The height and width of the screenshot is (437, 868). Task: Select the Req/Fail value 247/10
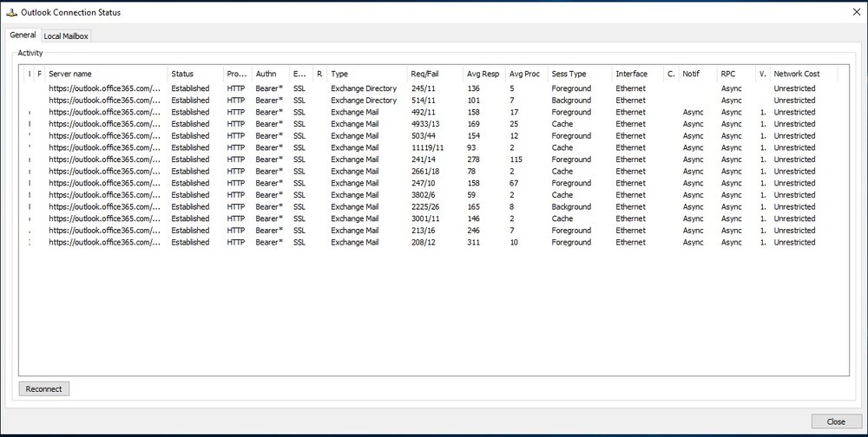[x=424, y=183]
